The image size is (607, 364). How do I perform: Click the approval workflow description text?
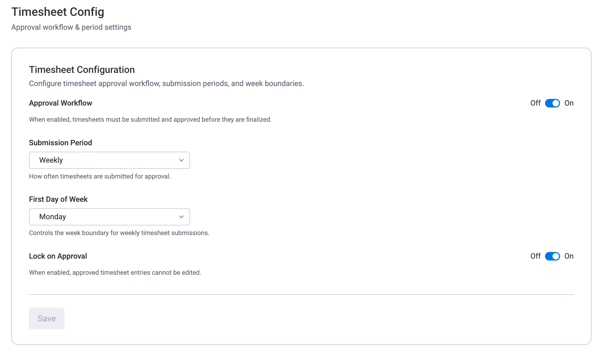(x=150, y=120)
